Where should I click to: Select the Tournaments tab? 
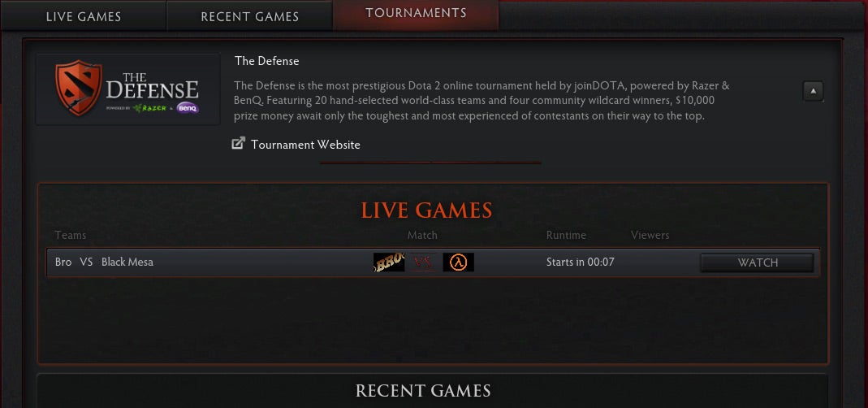coord(416,15)
